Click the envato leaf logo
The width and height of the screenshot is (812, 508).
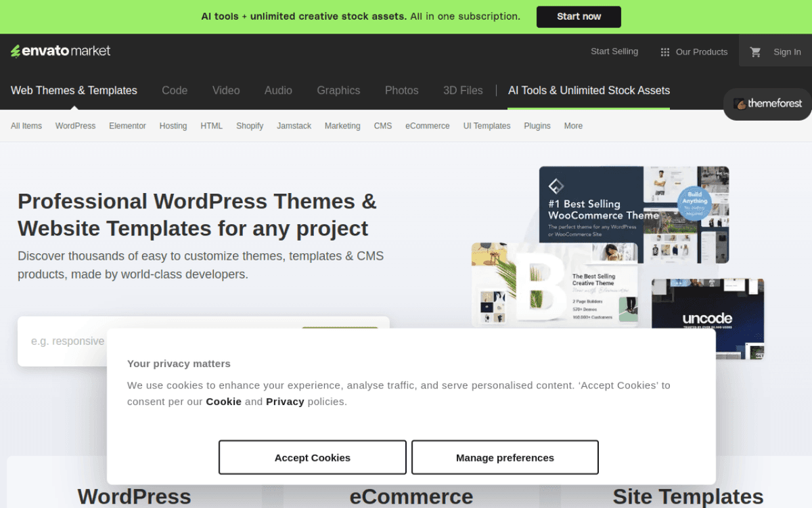[15, 50]
